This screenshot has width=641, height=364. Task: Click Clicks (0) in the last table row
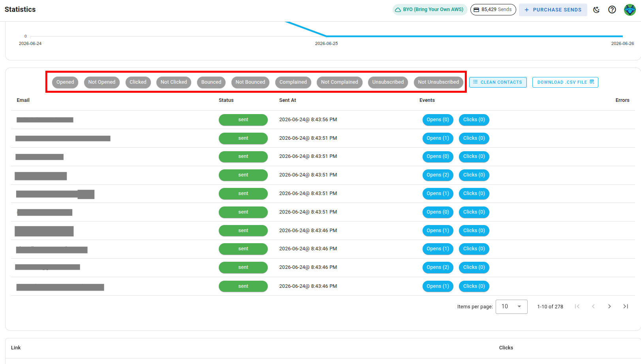[474, 286]
